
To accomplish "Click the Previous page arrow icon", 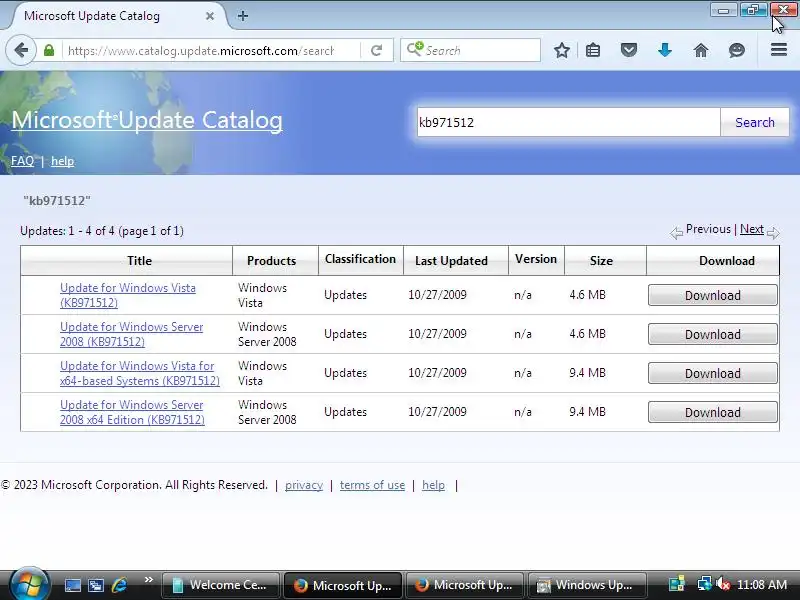I will 676,233.
